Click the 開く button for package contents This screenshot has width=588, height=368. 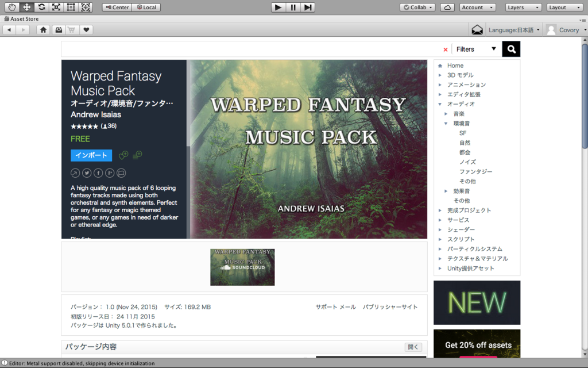[413, 347]
